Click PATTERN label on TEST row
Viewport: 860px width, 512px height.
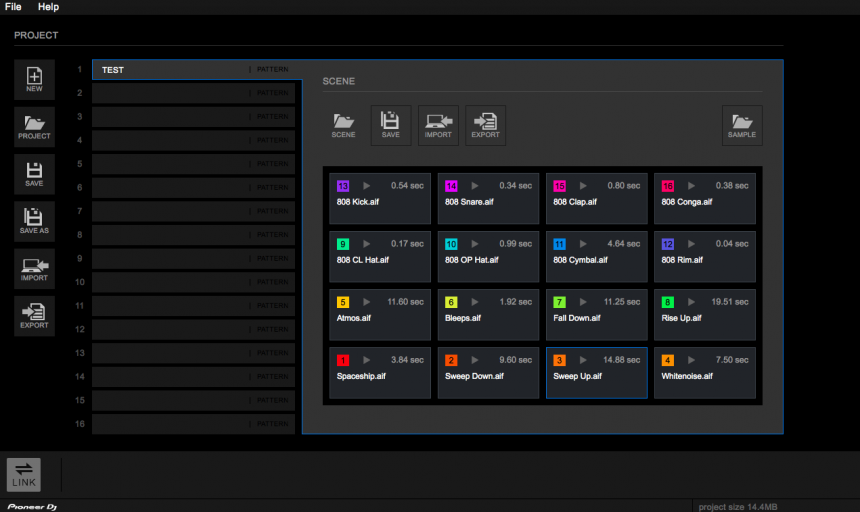(272, 70)
